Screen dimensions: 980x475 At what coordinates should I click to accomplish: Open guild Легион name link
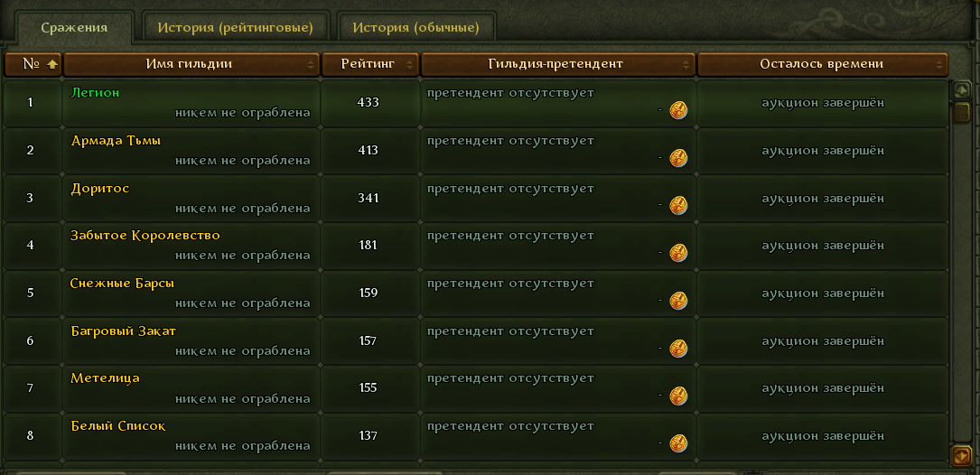pyautogui.click(x=95, y=92)
